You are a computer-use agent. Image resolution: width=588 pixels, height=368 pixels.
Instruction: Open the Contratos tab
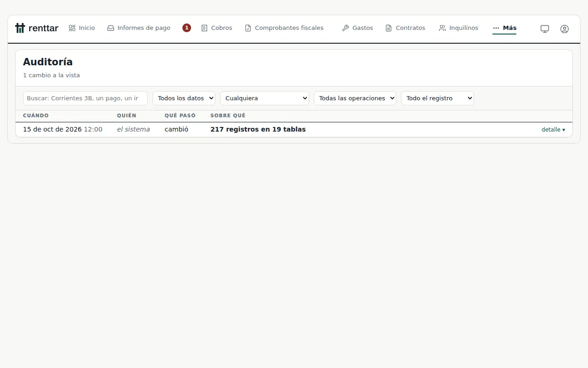point(405,28)
